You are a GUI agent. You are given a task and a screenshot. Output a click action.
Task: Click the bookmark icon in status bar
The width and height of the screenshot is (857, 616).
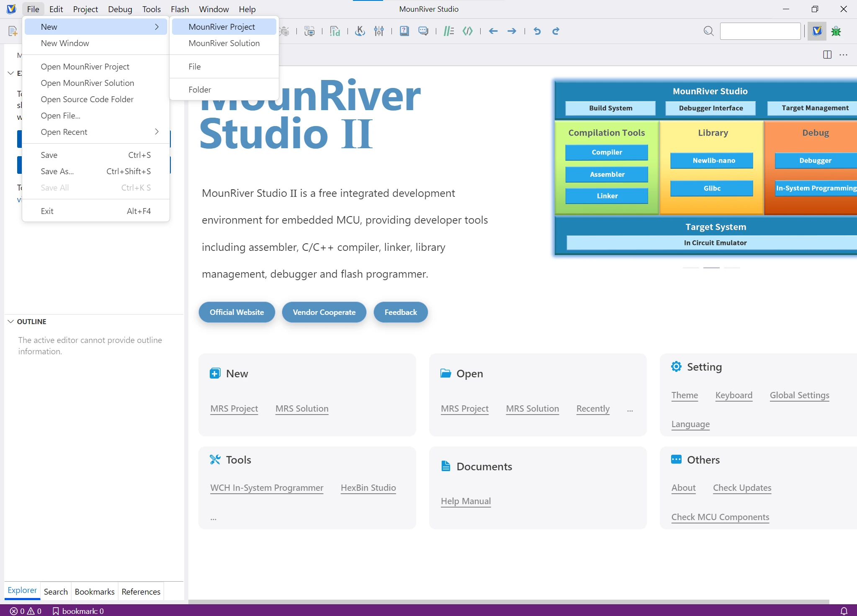pyautogui.click(x=56, y=611)
